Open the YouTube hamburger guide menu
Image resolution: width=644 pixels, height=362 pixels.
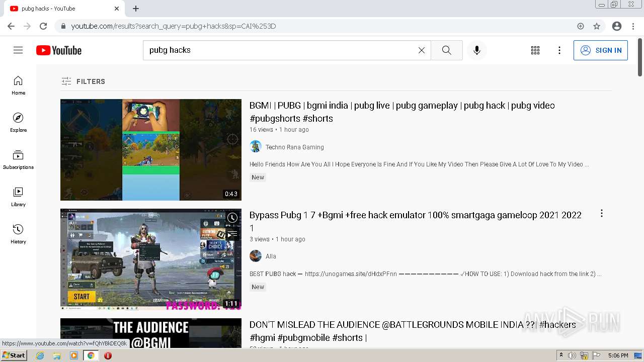18,50
